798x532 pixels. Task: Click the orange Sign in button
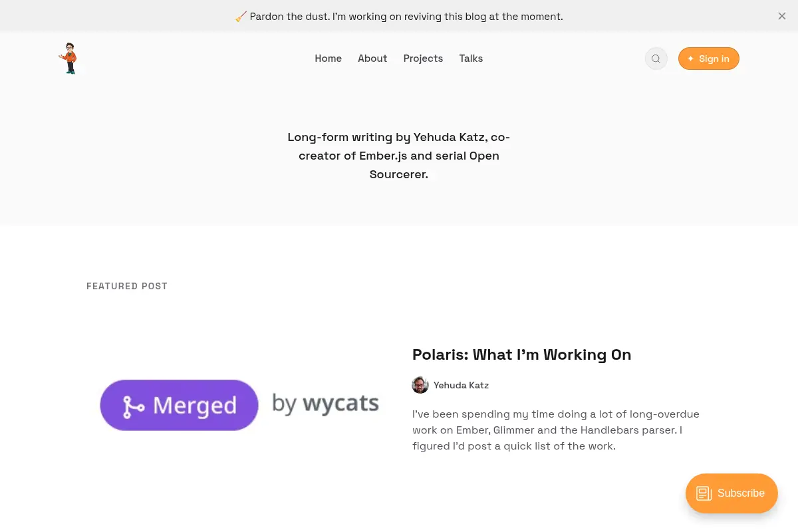point(709,59)
